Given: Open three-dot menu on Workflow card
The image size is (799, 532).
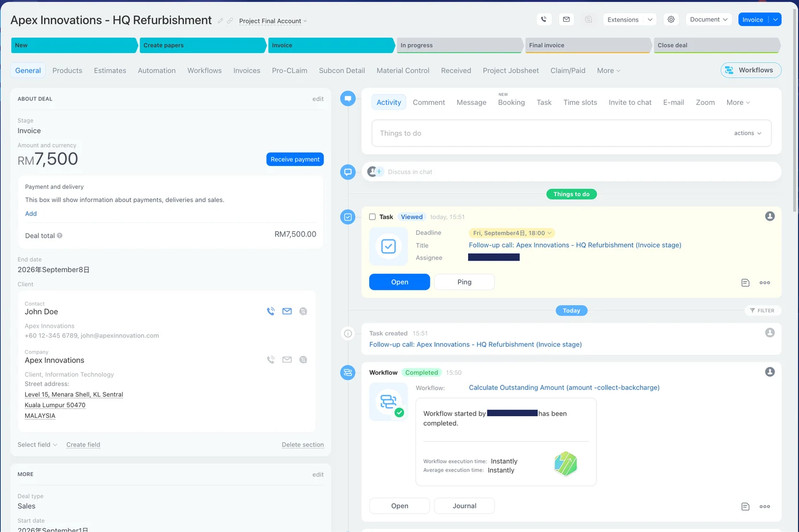Looking at the screenshot, I should (x=765, y=506).
